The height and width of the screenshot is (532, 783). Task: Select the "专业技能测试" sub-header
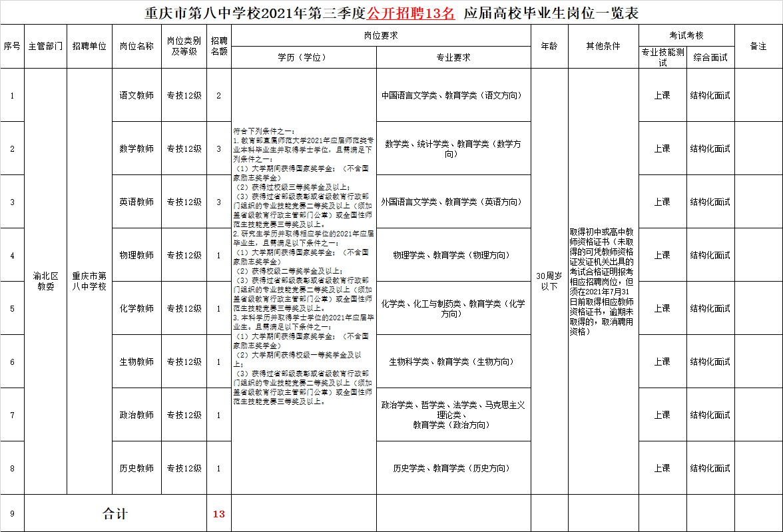click(x=662, y=57)
